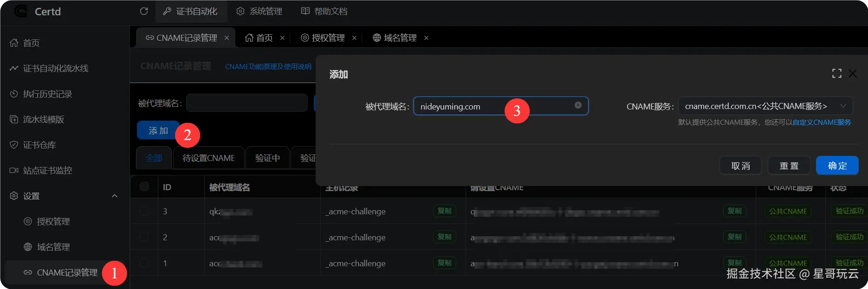Viewport: 868px width, 289px height.
Task: Open 授权管理 under 设置 in sidebar
Action: point(64,221)
